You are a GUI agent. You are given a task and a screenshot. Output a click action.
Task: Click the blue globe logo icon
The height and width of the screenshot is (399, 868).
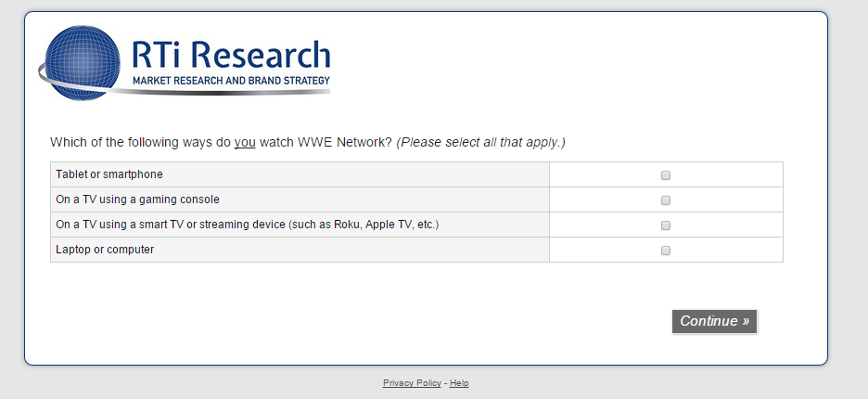[x=82, y=63]
